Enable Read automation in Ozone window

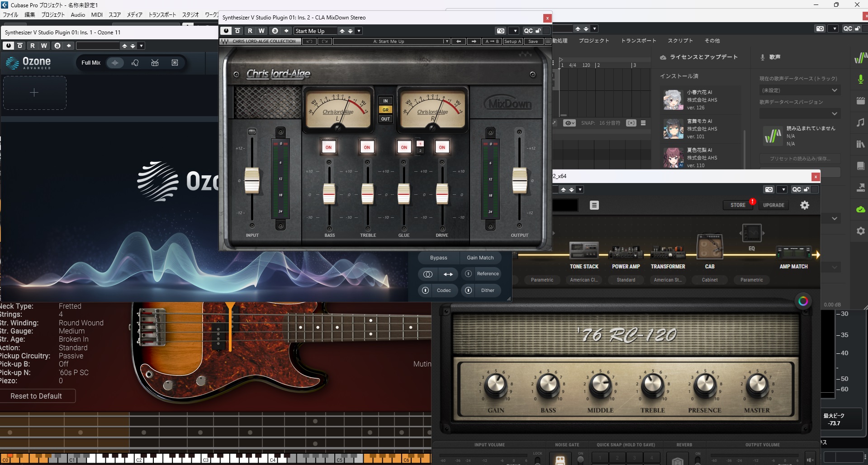(x=33, y=46)
